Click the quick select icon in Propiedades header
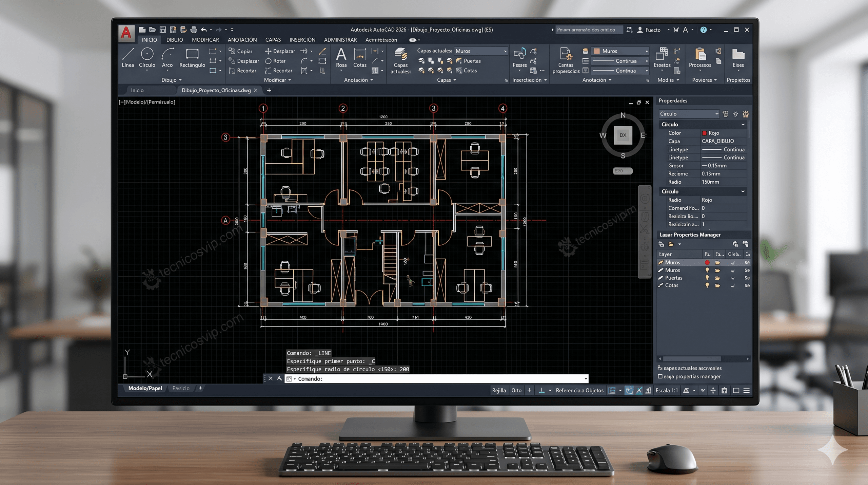The image size is (868, 485). point(745,114)
